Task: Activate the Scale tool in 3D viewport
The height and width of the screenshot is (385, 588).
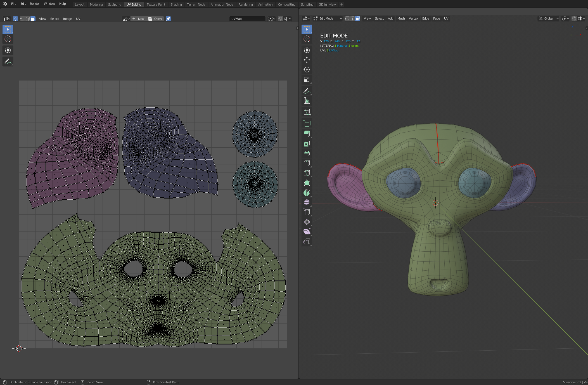Action: pyautogui.click(x=307, y=79)
